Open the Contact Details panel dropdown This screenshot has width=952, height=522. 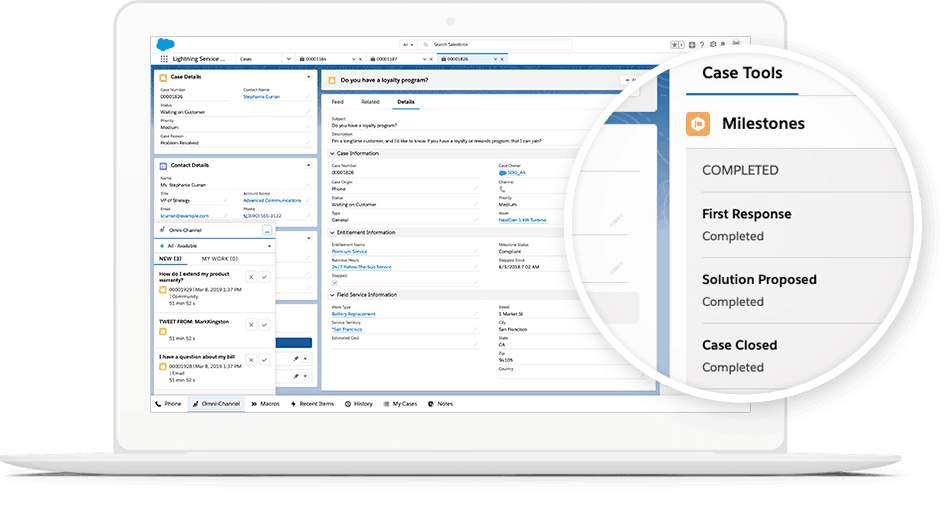pyautogui.click(x=308, y=165)
